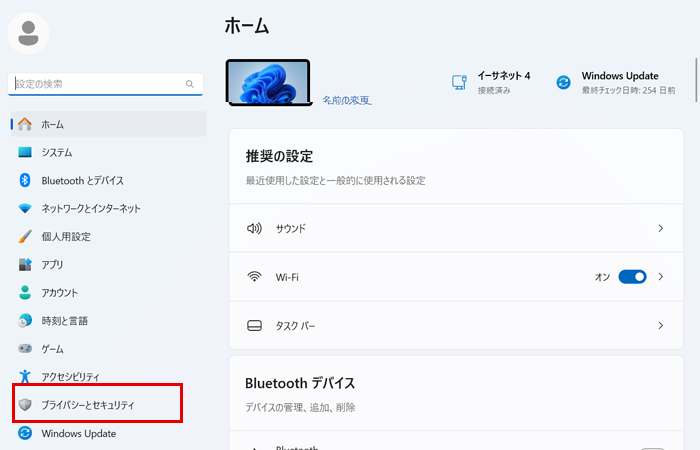Click the 最終チェック日時: 254 日前 text
Viewport: 700px width, 450px height.
[x=628, y=90]
